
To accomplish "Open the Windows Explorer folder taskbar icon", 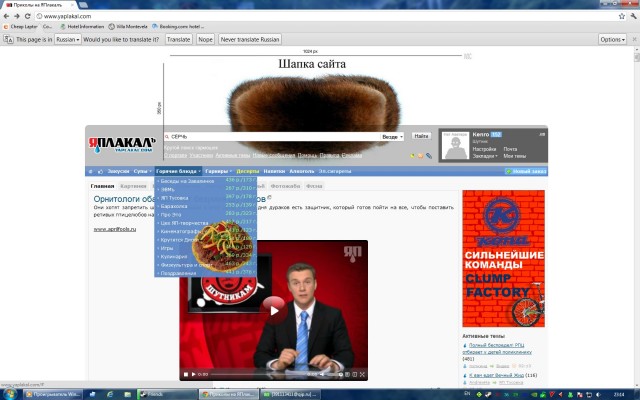I will click(x=127, y=395).
